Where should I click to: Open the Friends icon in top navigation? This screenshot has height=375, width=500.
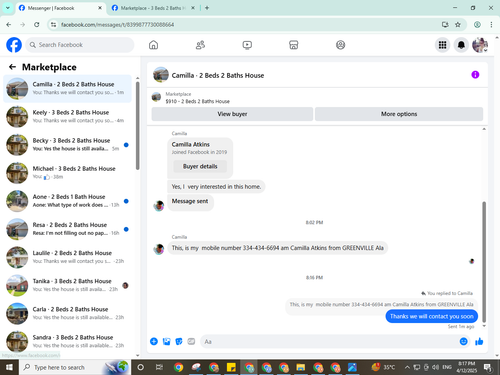point(200,45)
